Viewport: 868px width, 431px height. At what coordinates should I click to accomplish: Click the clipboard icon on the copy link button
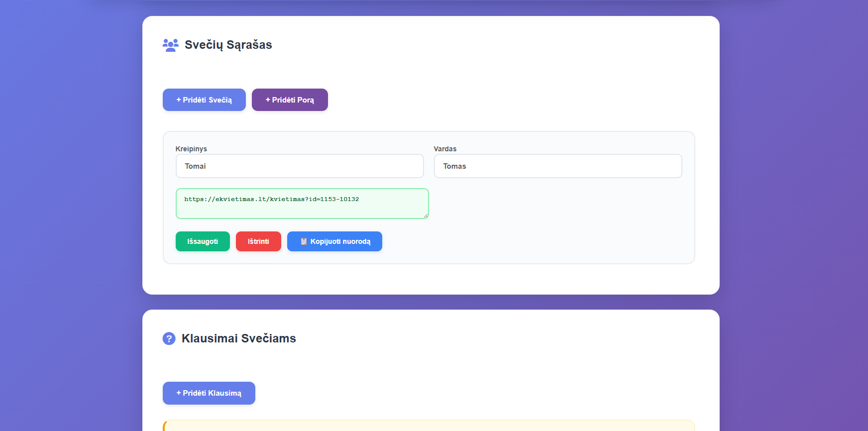[304, 241]
